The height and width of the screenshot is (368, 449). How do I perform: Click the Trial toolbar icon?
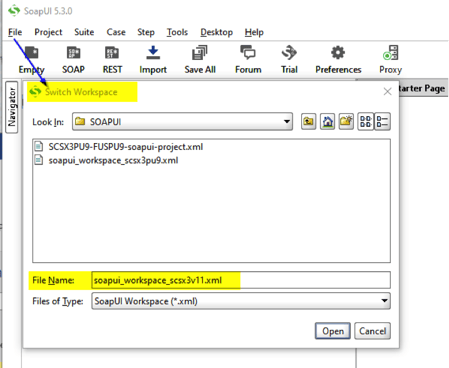click(x=289, y=53)
